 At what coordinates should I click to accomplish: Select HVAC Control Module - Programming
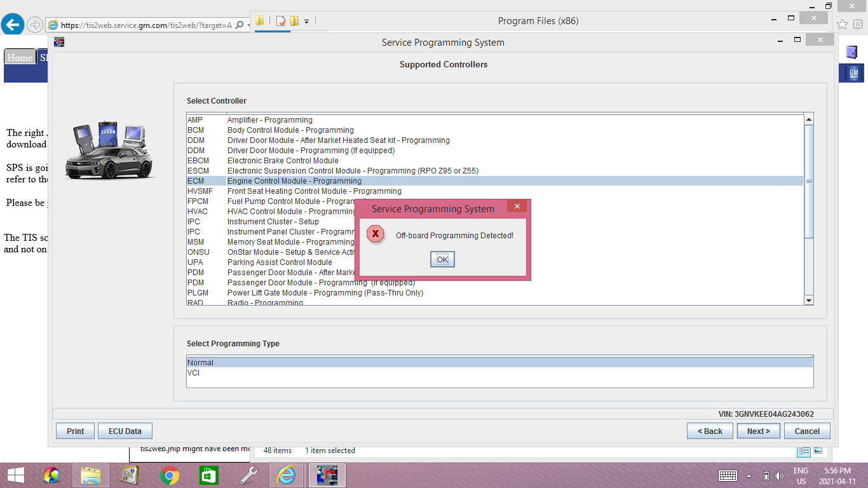495,212
